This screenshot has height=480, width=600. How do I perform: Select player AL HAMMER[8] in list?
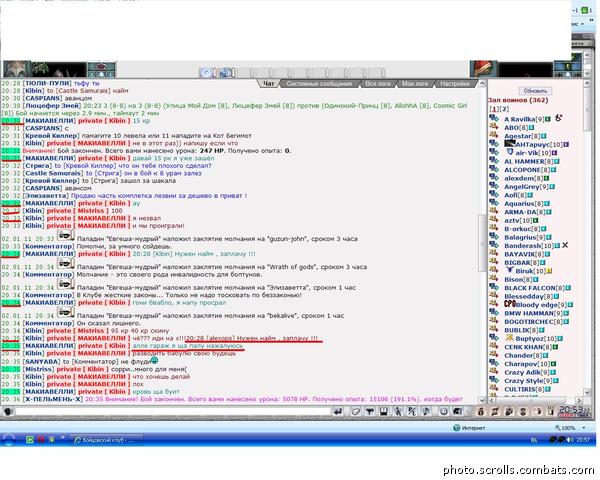click(x=527, y=162)
